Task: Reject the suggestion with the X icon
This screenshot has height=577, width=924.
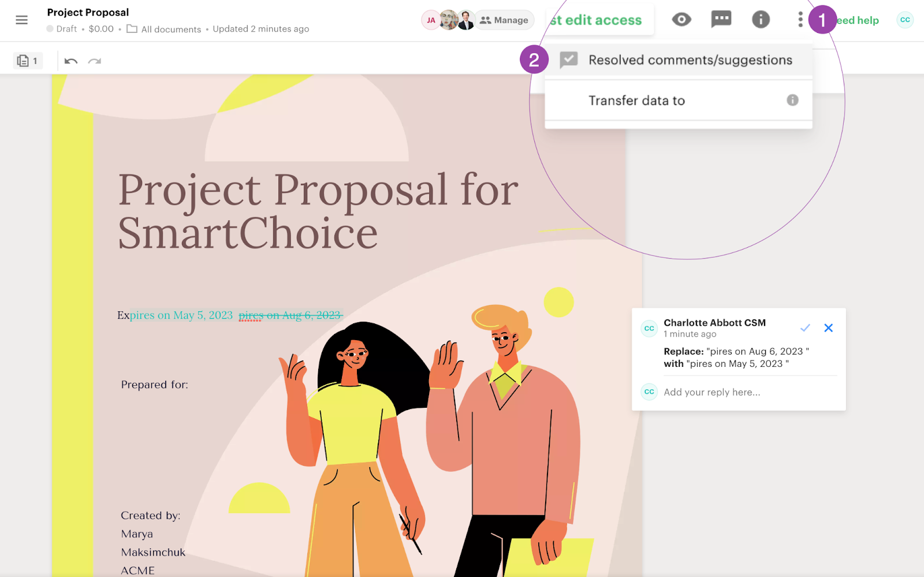Action: [828, 328]
